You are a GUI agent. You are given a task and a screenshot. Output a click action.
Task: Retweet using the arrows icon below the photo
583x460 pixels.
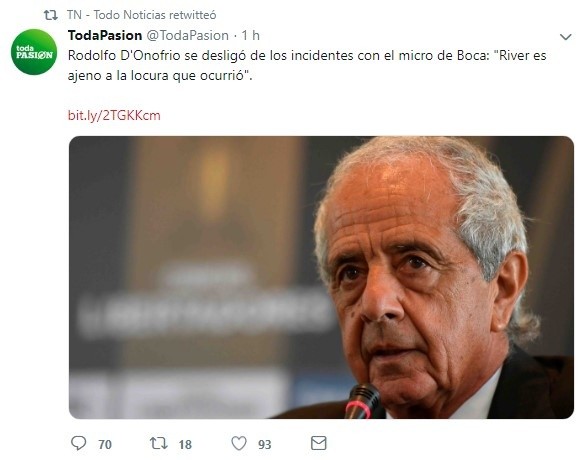[x=158, y=443]
